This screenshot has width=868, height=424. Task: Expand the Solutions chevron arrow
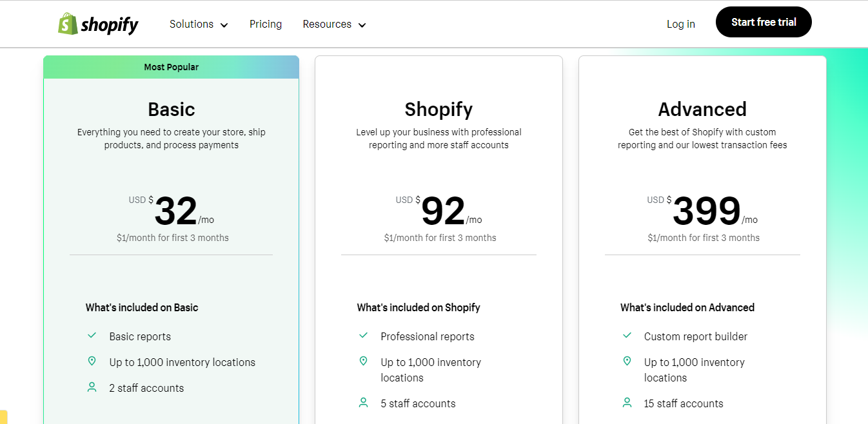tap(224, 25)
